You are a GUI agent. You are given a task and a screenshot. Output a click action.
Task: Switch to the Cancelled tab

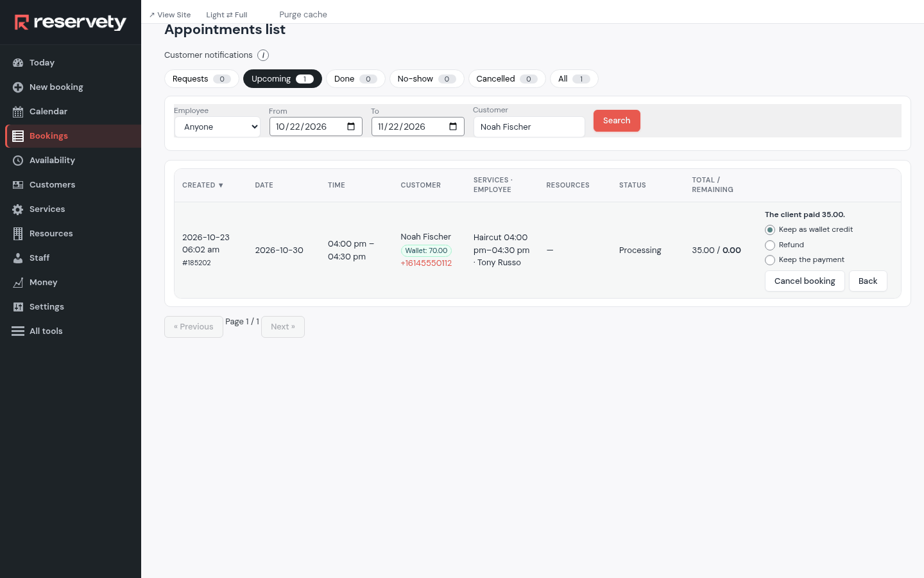(507, 79)
